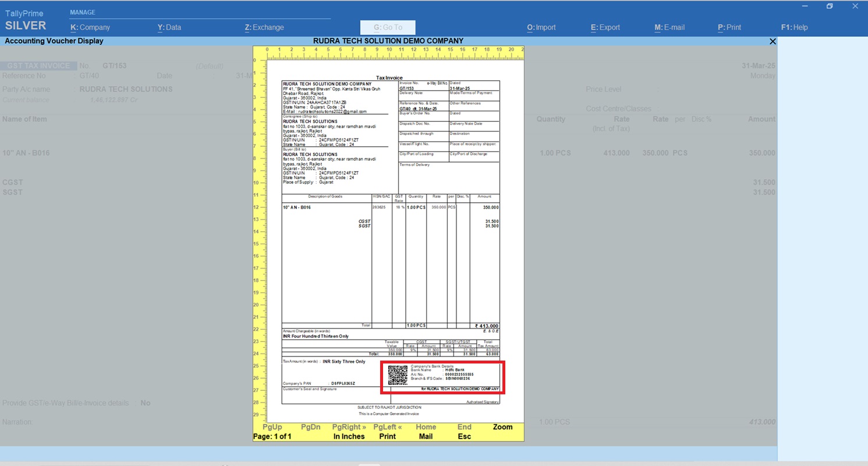Viewport: 868px width, 466px height.
Task: Zoom the invoice preview
Action: 502,427
